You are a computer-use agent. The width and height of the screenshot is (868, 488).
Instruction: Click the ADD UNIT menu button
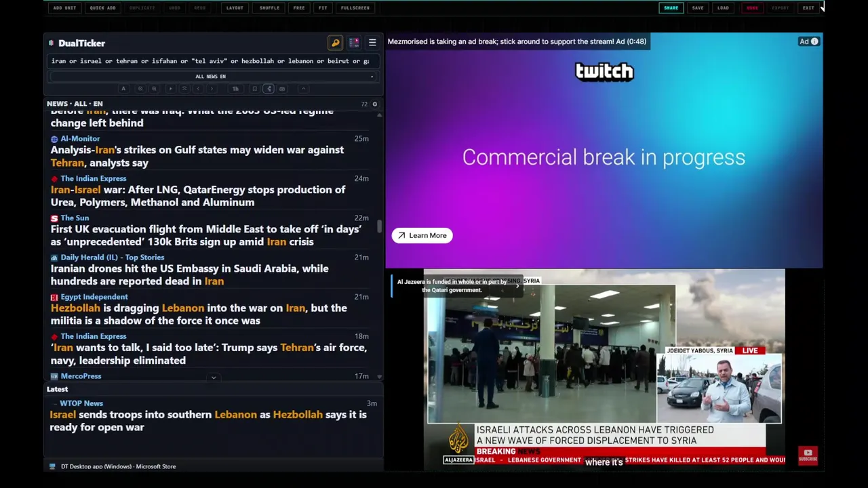click(64, 8)
